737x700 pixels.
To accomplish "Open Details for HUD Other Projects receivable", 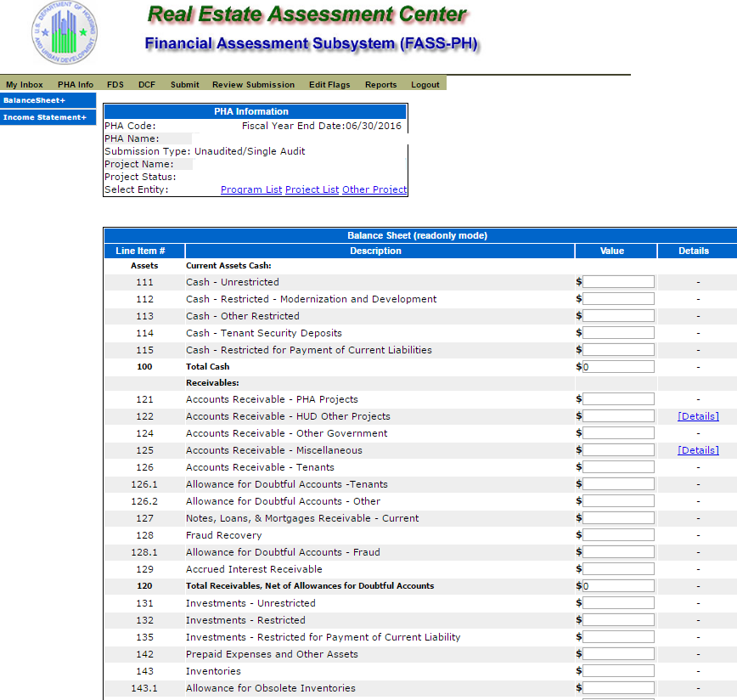I will [x=698, y=416].
